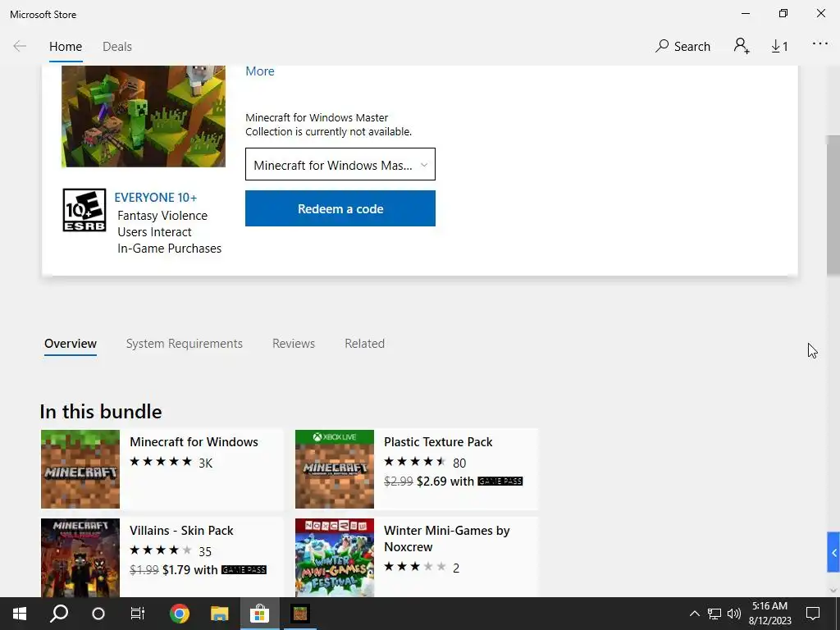Click 'Fantasy Violence' descriptor text
The image size is (840, 630).
[162, 216]
